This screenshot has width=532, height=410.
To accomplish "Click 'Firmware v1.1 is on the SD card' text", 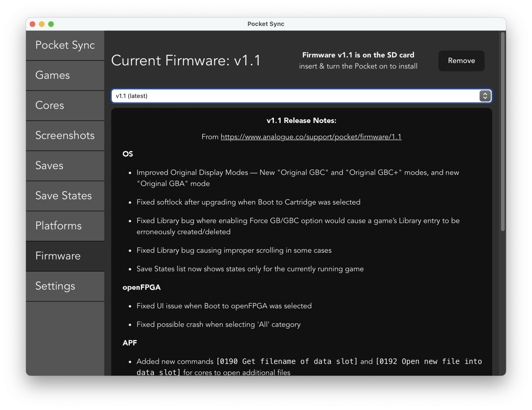I will click(358, 55).
